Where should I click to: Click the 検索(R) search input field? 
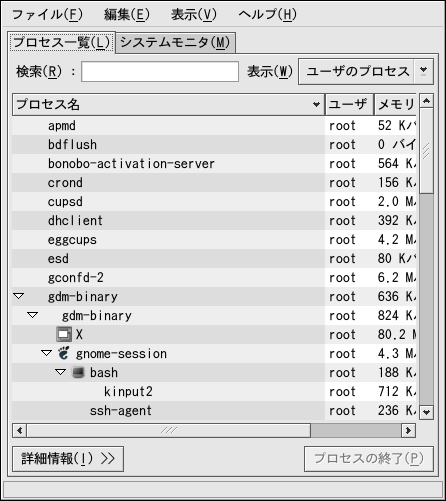[160, 71]
